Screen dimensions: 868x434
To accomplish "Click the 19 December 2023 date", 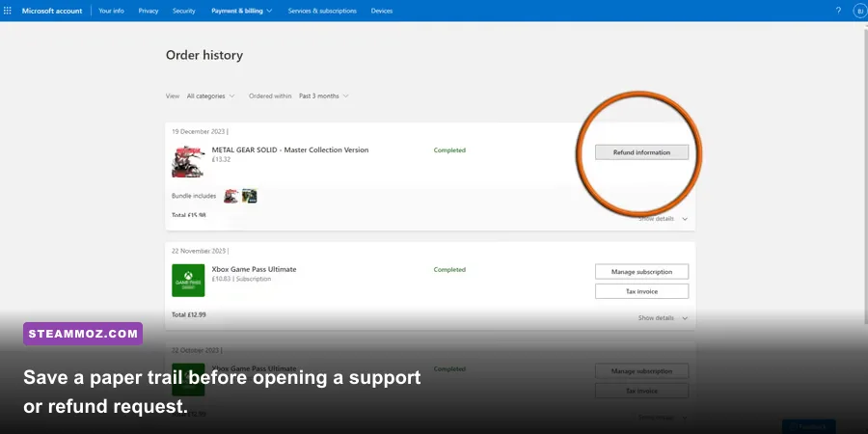I will [198, 132].
